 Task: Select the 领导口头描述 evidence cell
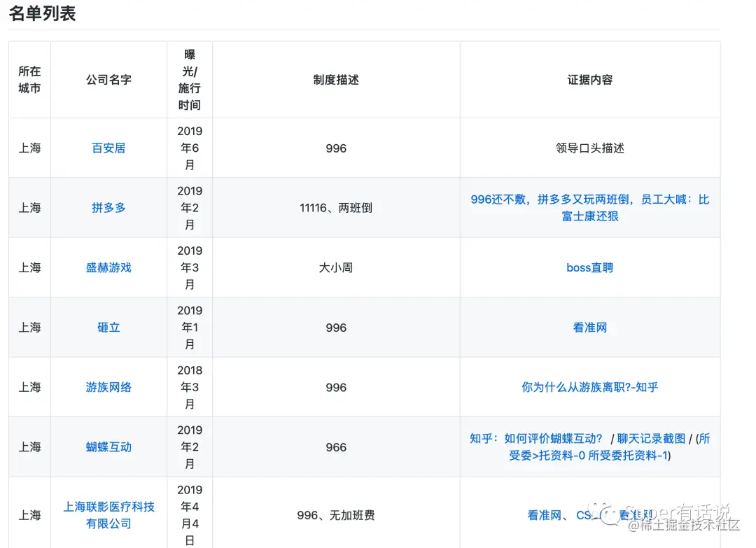click(589, 148)
